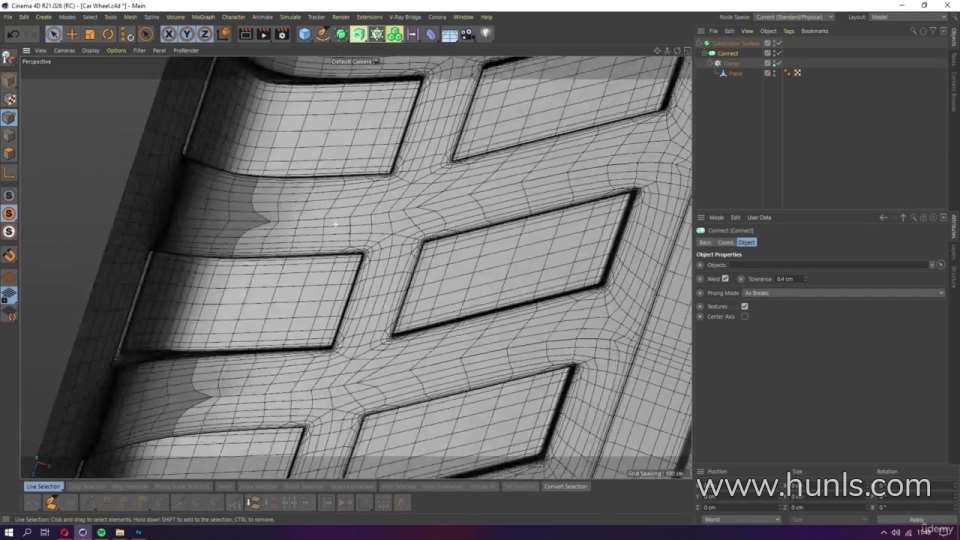Select the Move tool in top toolbar
Viewport: 960px width, 540px height.
(72, 34)
